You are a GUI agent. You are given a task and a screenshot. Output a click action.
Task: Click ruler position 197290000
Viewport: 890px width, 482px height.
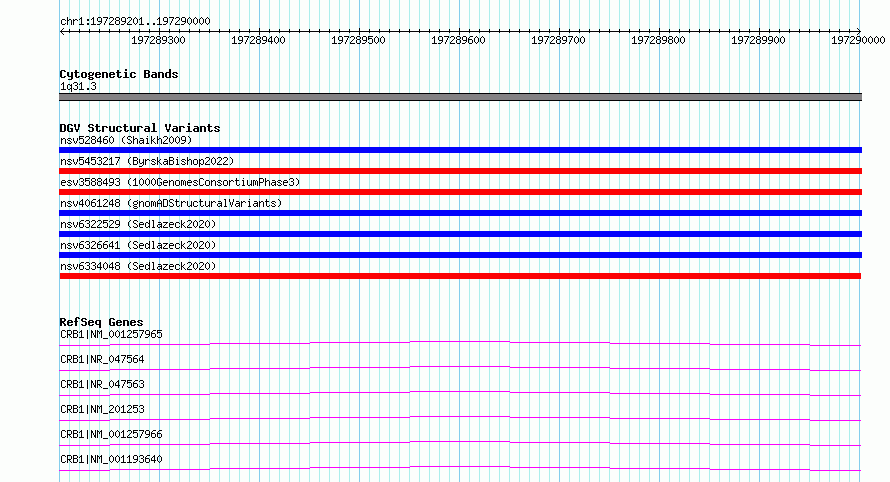click(x=858, y=40)
